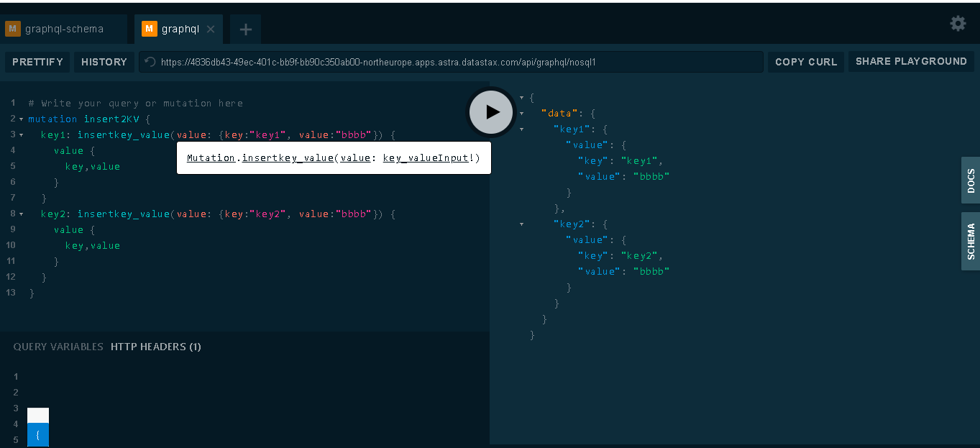Select the HTTP HEADERS (1) tab

click(155, 347)
